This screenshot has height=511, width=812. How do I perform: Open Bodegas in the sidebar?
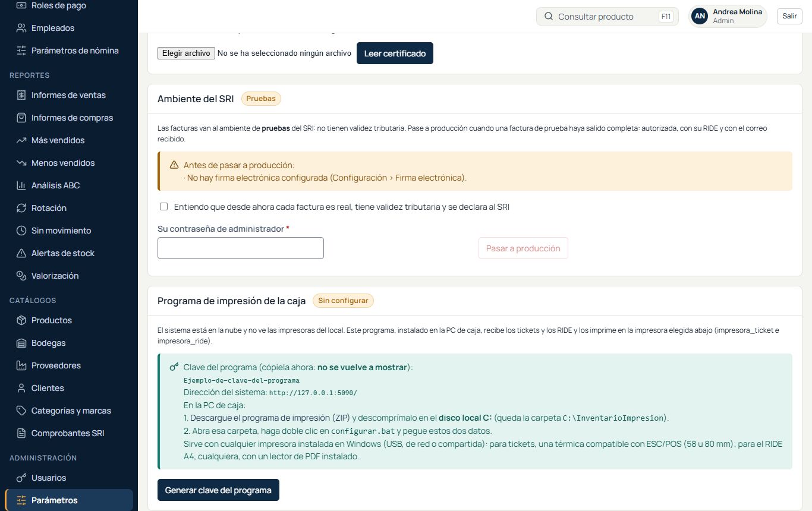(69, 343)
